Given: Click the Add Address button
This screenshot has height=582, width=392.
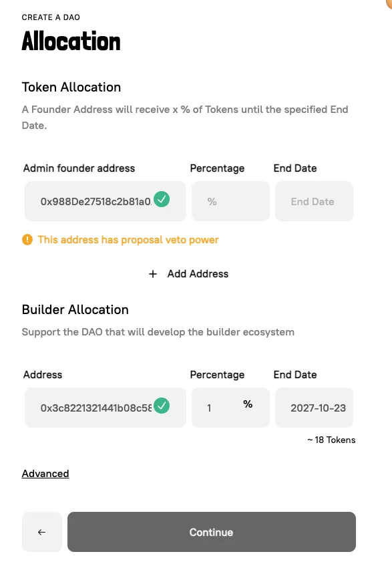Looking at the screenshot, I should [x=188, y=274].
